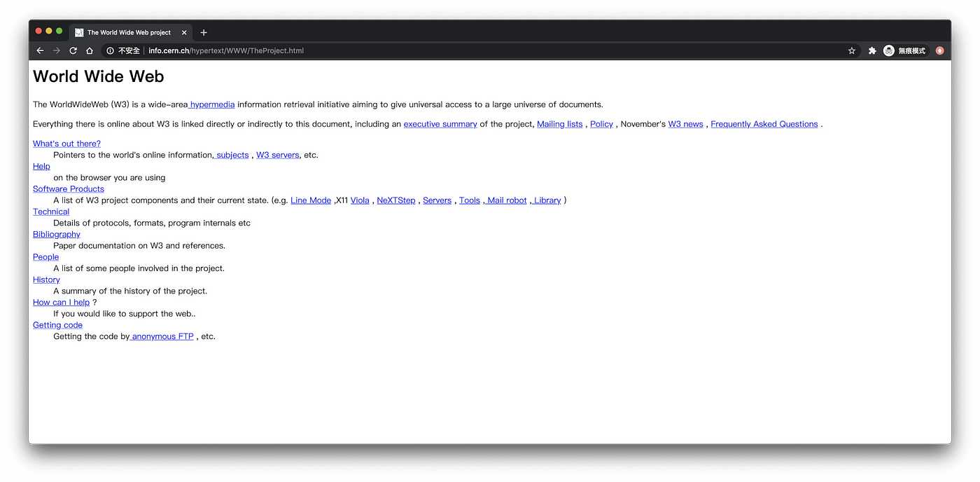Open the Library link

click(x=546, y=200)
